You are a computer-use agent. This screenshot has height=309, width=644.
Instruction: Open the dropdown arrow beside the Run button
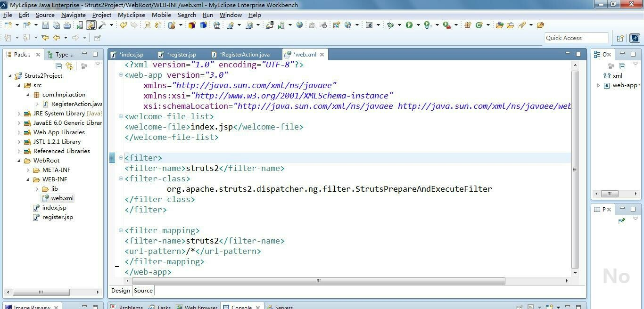pyautogui.click(x=418, y=25)
